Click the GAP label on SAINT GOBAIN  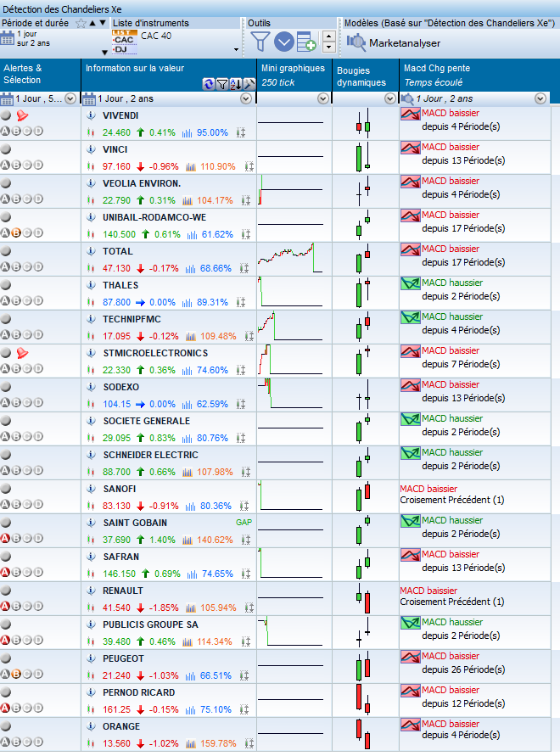click(x=244, y=523)
